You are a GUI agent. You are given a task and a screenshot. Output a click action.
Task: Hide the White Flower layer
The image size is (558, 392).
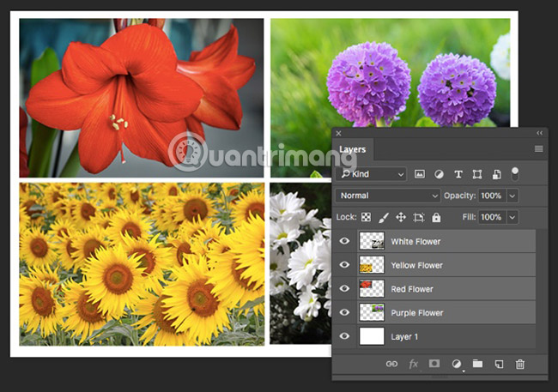tap(344, 242)
